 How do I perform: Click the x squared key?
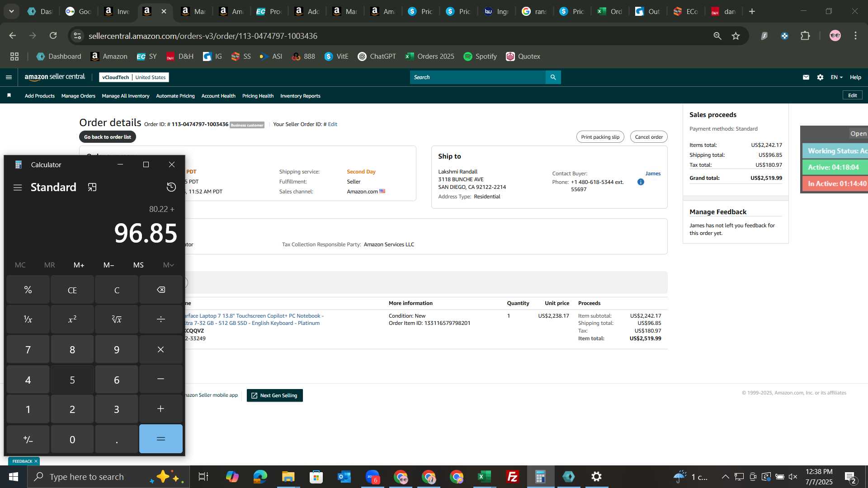pos(72,319)
